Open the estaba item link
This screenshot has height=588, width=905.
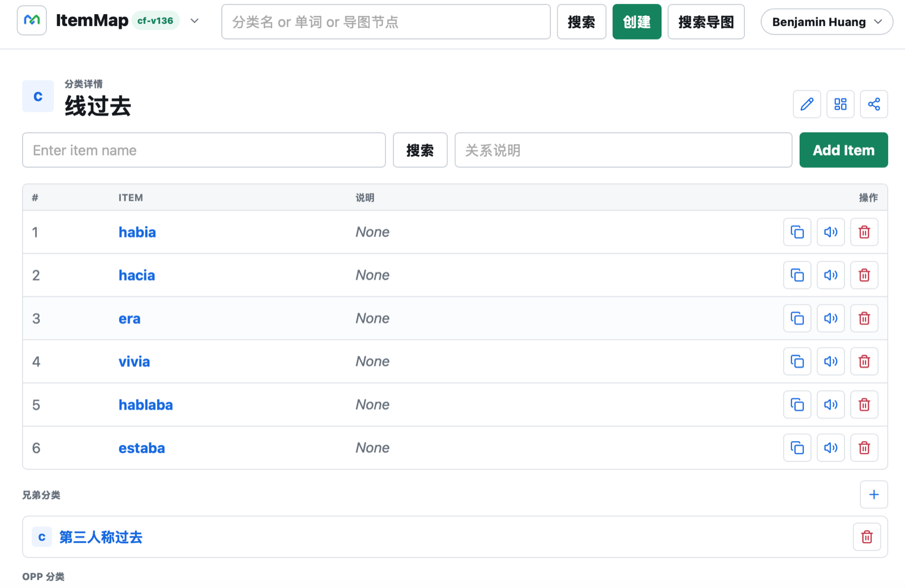141,448
